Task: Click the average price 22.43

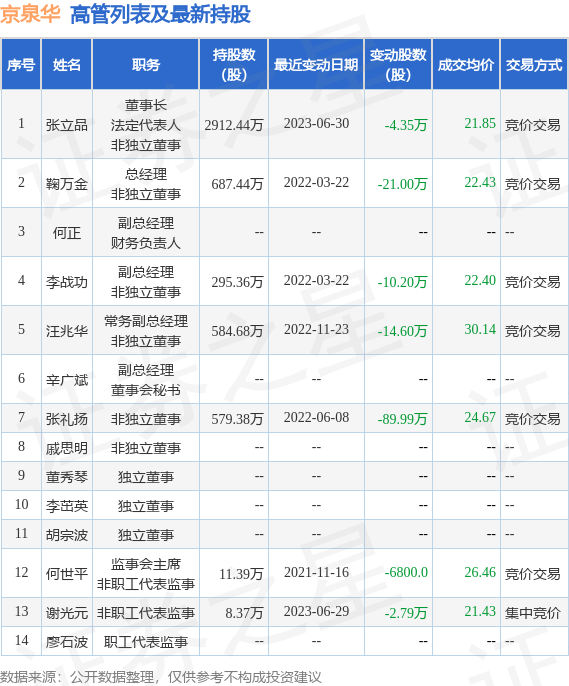Action: tap(480, 182)
